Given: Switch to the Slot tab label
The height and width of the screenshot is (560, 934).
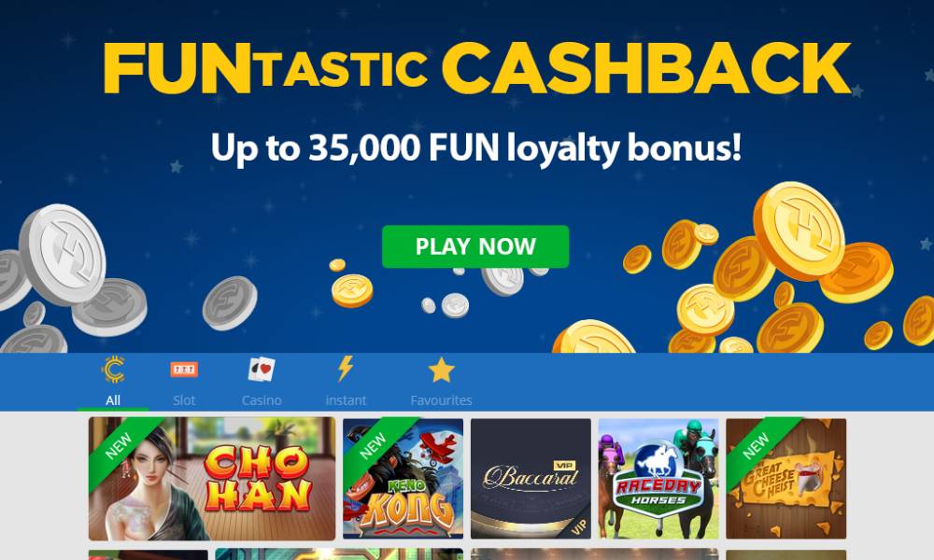Looking at the screenshot, I should pos(184,400).
